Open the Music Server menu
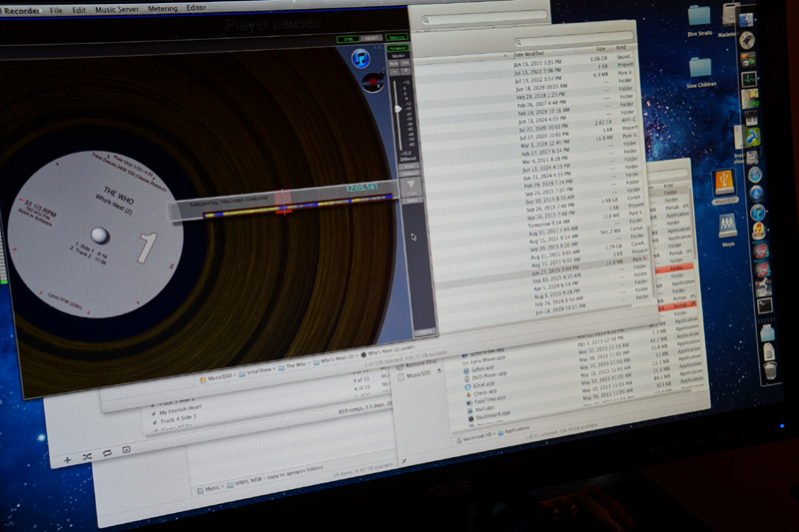The height and width of the screenshot is (532, 799). (117, 9)
